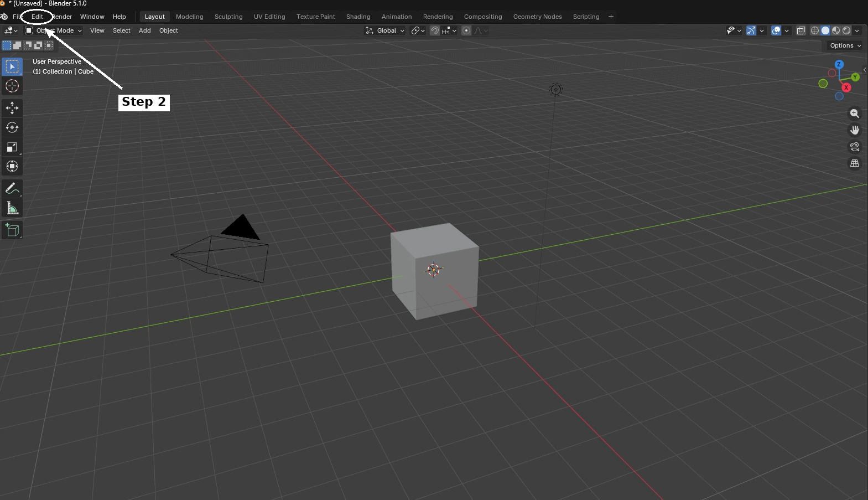The height and width of the screenshot is (500, 868).
Task: Open the gizmo options dropdown arrow
Action: point(762,30)
